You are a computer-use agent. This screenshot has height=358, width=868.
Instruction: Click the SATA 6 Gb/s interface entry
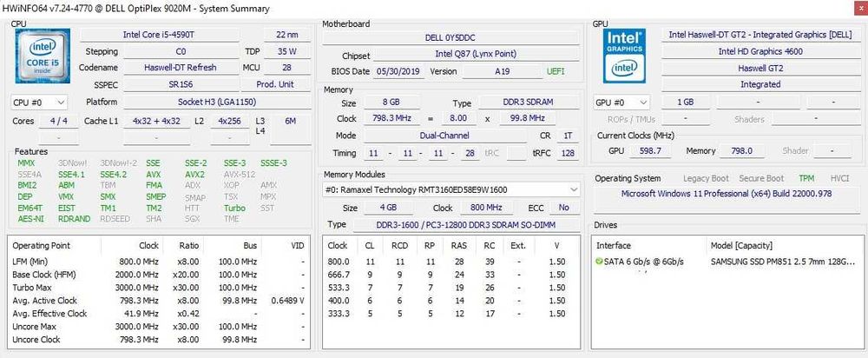[x=644, y=262]
